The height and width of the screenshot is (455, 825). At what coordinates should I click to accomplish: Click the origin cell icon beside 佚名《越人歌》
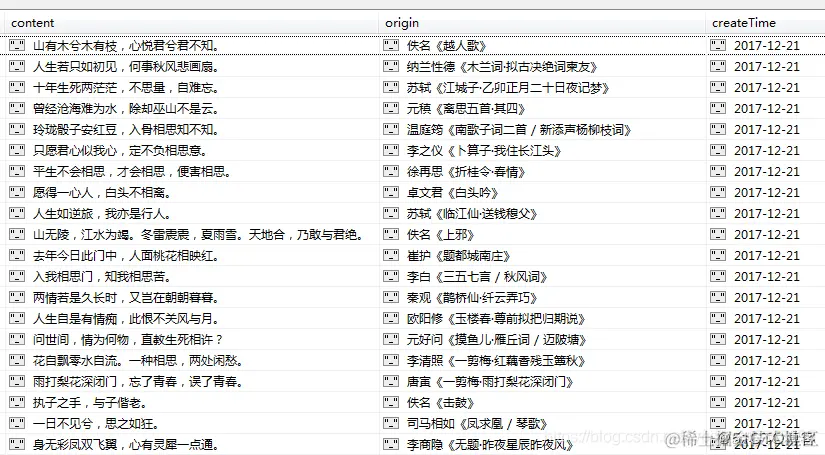[x=391, y=45]
